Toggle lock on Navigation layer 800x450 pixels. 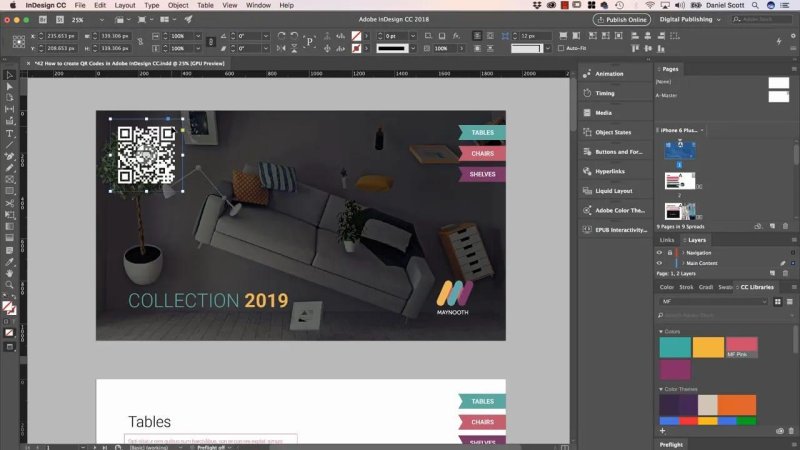click(x=669, y=253)
